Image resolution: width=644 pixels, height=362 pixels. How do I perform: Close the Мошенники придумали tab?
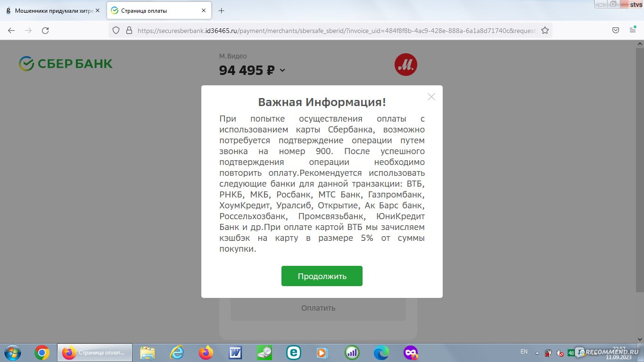[98, 10]
